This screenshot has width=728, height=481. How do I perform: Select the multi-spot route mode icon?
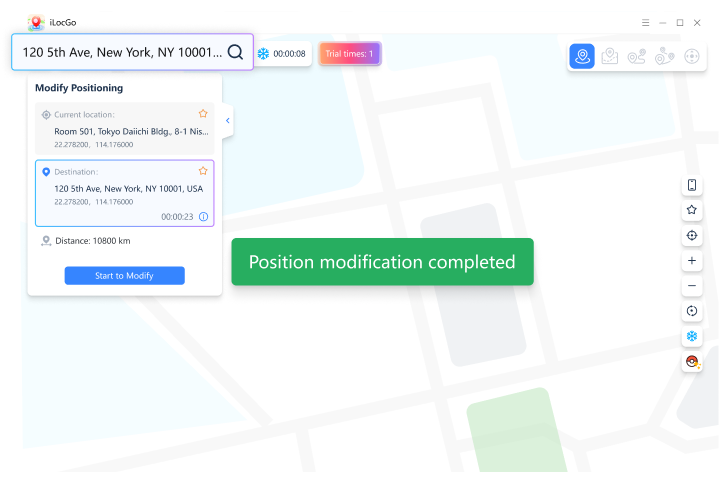[664, 56]
